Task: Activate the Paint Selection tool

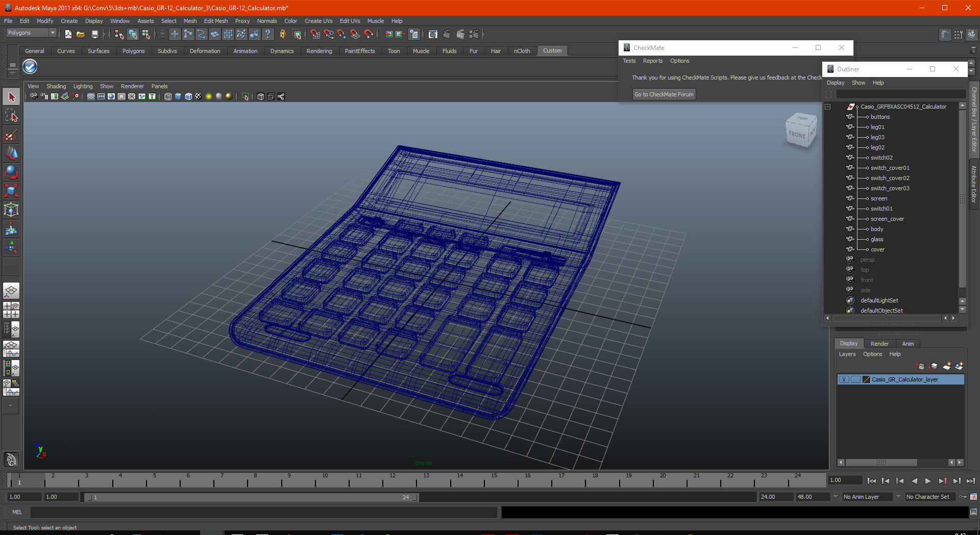Action: coord(11,135)
